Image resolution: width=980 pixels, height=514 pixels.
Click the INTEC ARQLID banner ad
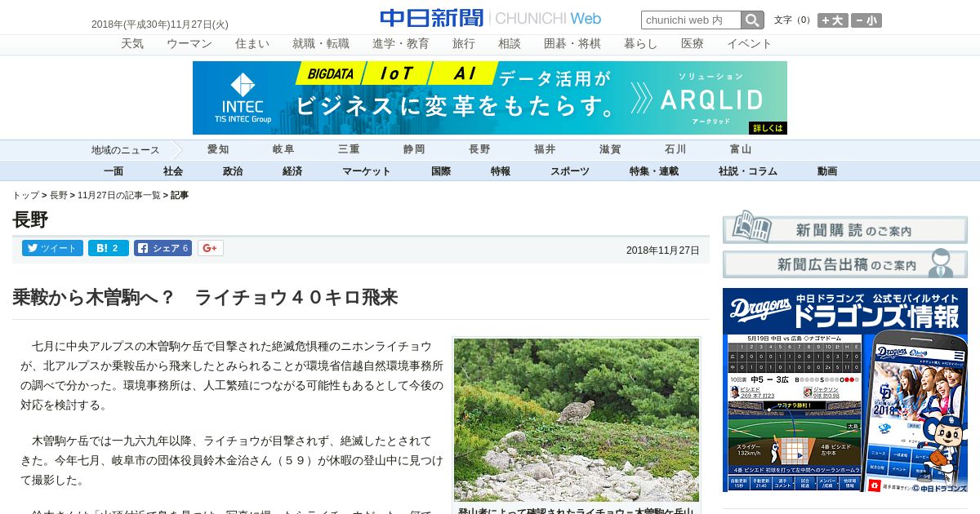[x=490, y=98]
